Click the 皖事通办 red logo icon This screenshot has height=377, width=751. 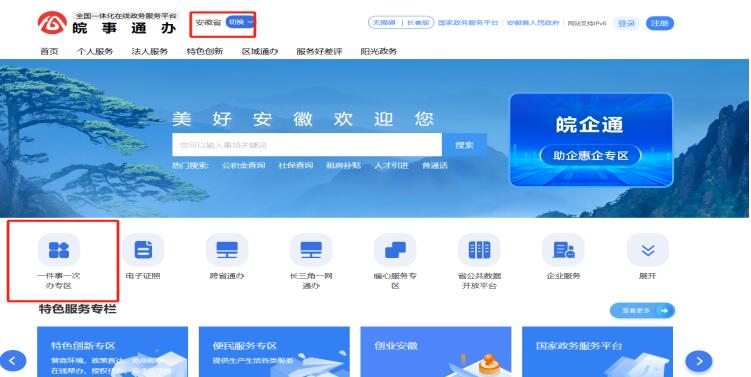coord(52,23)
